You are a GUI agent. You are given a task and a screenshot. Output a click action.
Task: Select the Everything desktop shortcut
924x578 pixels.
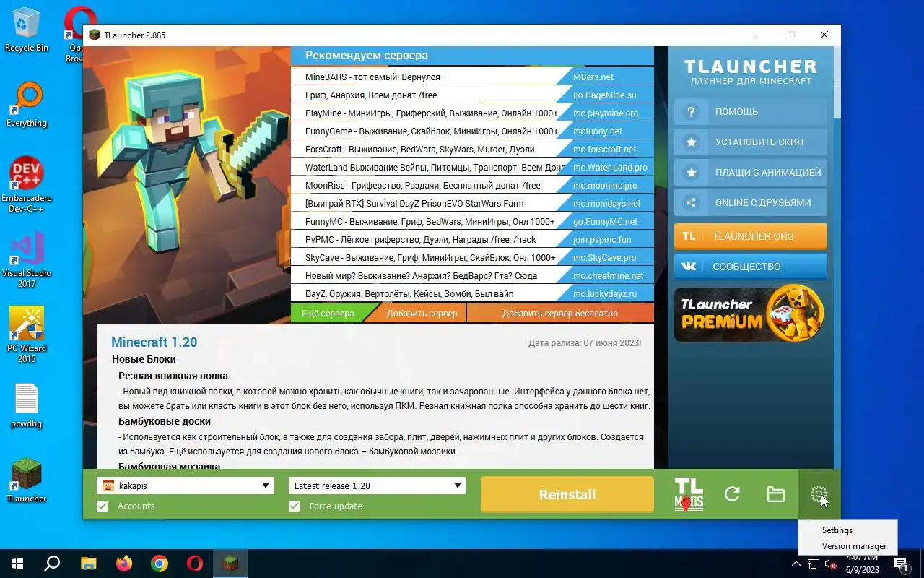(x=27, y=105)
